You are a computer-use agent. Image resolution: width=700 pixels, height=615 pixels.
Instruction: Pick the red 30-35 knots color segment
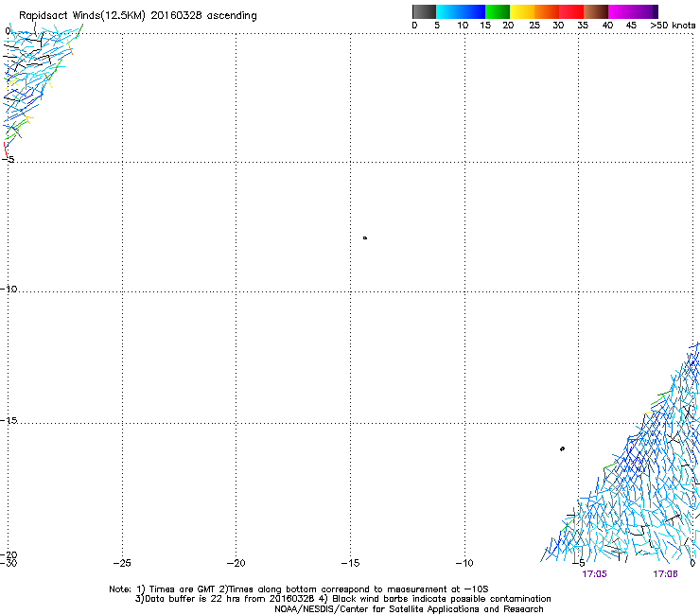(571, 11)
